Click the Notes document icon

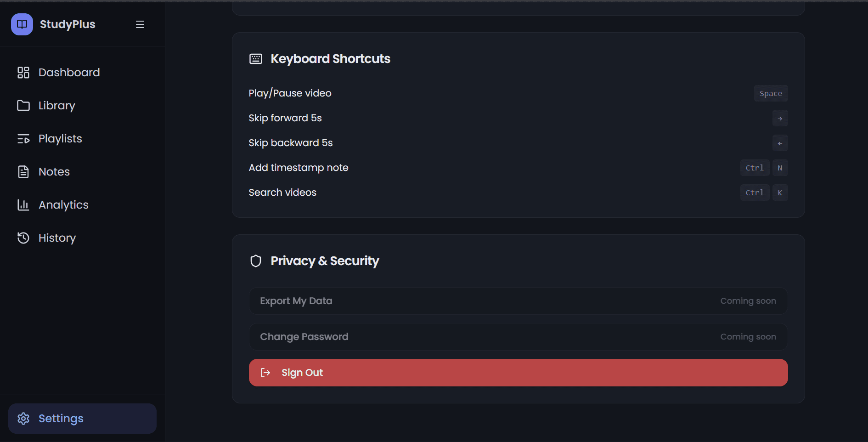pyautogui.click(x=23, y=172)
